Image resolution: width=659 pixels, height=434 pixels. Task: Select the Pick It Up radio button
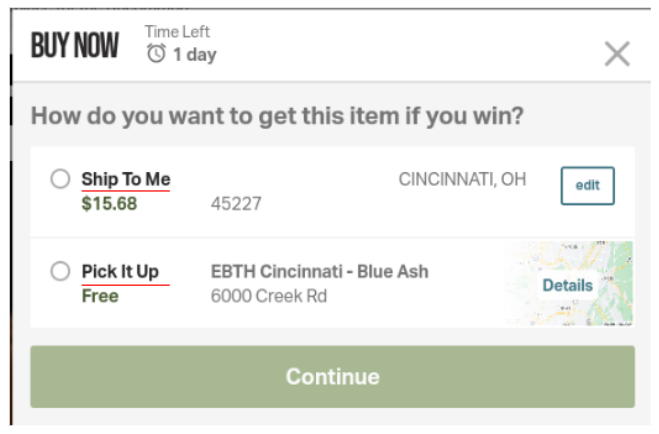coord(61,271)
